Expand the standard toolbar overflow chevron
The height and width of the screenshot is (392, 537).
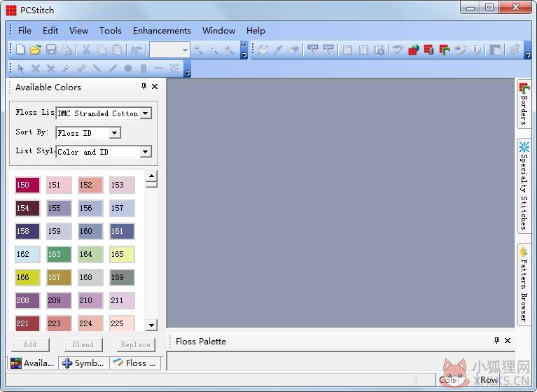pyautogui.click(x=244, y=50)
